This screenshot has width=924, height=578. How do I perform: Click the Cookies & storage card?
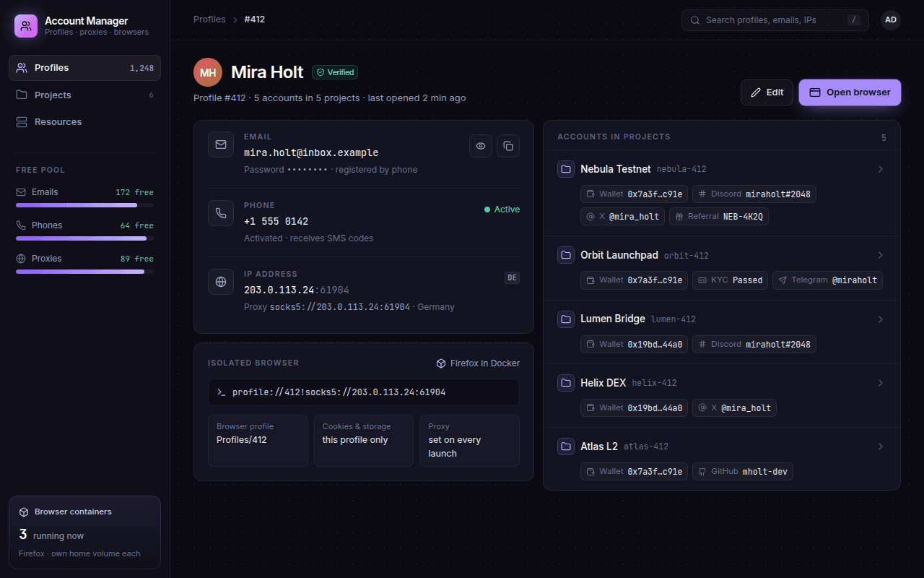[364, 441]
